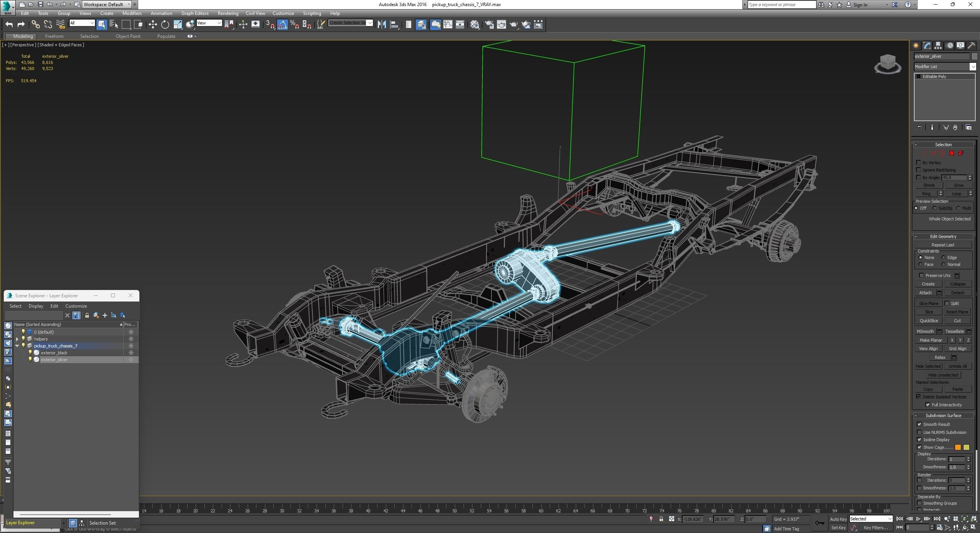Open the Rendering menu
Image resolution: width=980 pixels, height=533 pixels.
227,13
